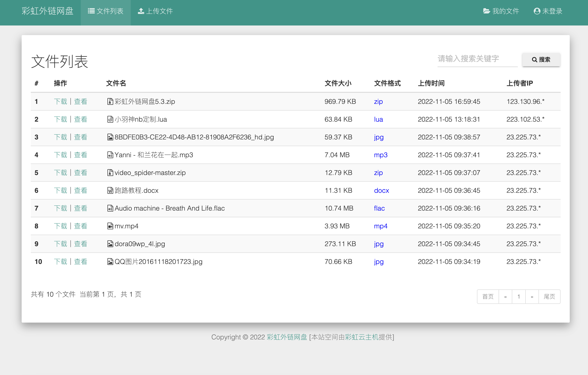View Breath And Life.flac via 查看
Image resolution: width=588 pixels, height=375 pixels.
(81, 208)
